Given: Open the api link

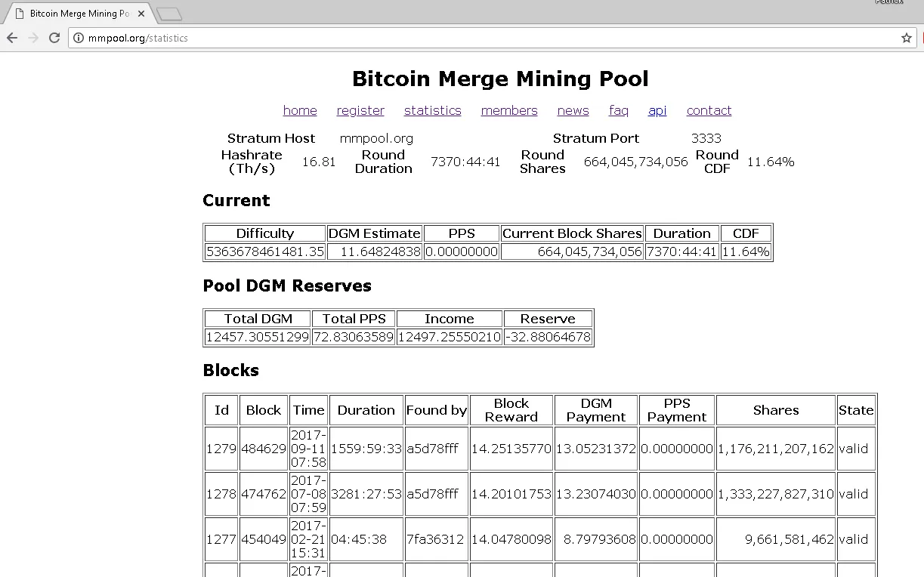Looking at the screenshot, I should pos(657,110).
